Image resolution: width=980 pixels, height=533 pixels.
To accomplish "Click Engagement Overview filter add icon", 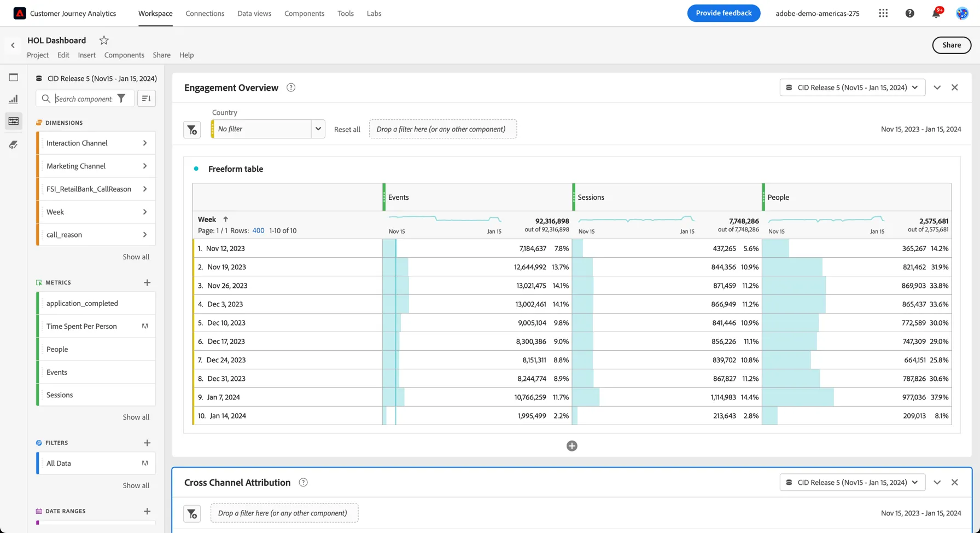I will [192, 130].
